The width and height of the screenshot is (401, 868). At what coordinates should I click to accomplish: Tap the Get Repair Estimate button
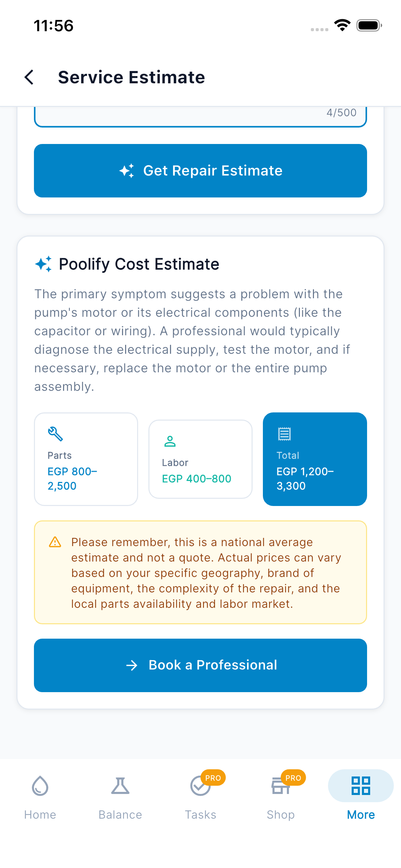pos(200,171)
